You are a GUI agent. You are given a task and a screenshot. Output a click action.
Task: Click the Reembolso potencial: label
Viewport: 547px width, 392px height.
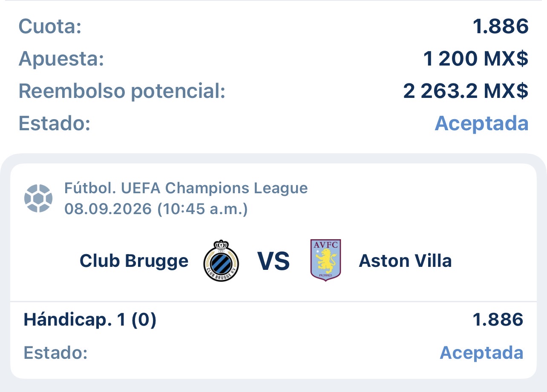click(x=122, y=92)
